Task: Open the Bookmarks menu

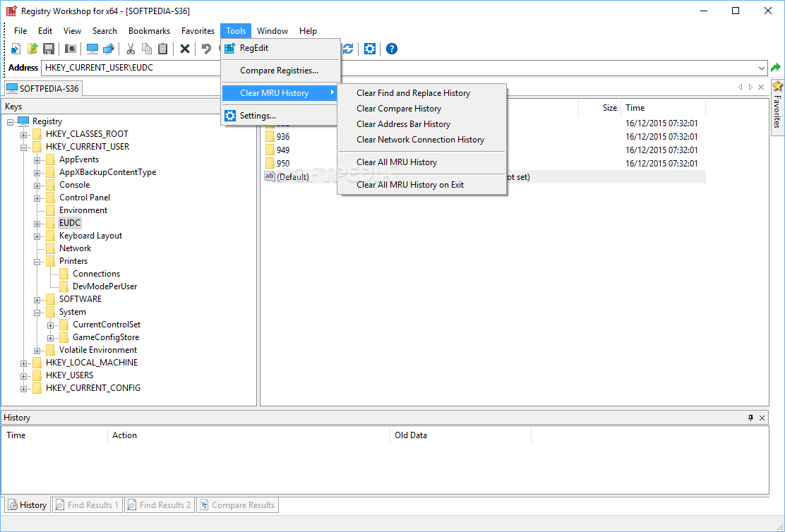Action: click(x=149, y=31)
